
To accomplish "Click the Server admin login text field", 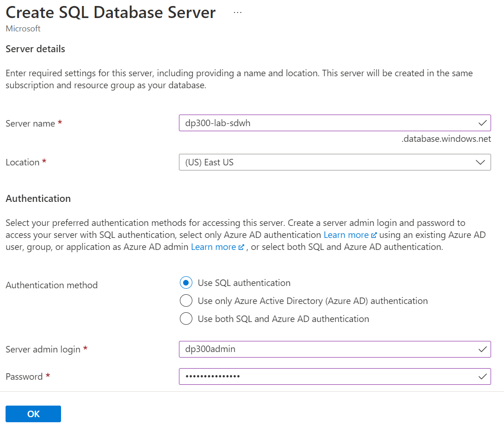I will click(x=324, y=350).
